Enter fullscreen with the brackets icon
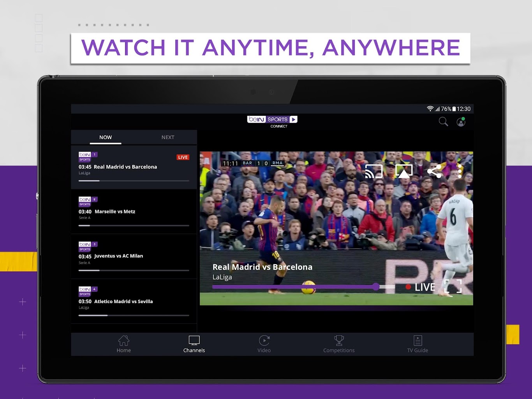532x399 pixels. click(x=453, y=286)
